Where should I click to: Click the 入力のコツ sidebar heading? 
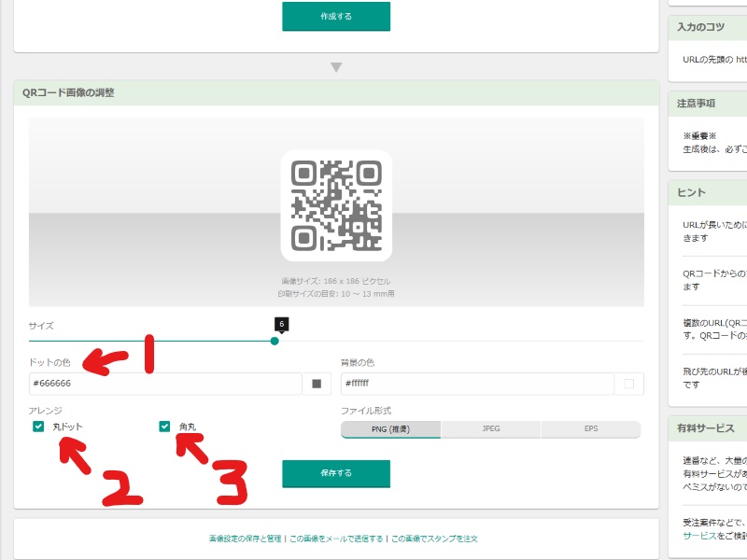[701, 27]
